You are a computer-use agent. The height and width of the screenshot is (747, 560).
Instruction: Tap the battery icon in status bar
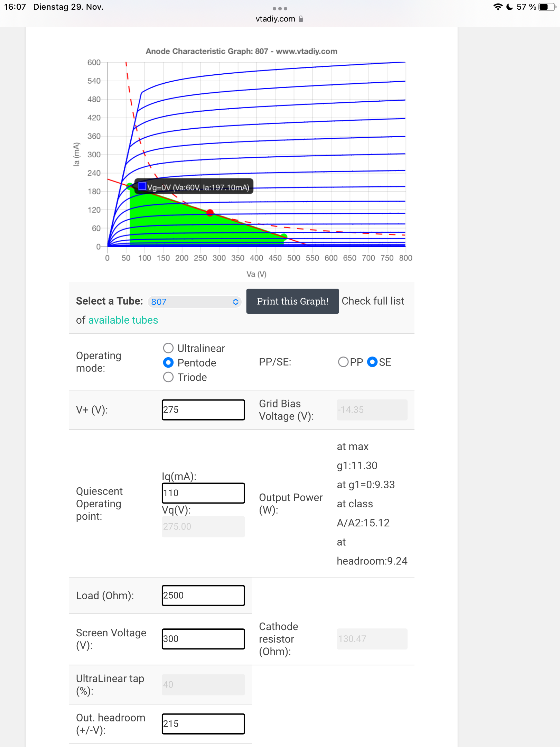546,7
